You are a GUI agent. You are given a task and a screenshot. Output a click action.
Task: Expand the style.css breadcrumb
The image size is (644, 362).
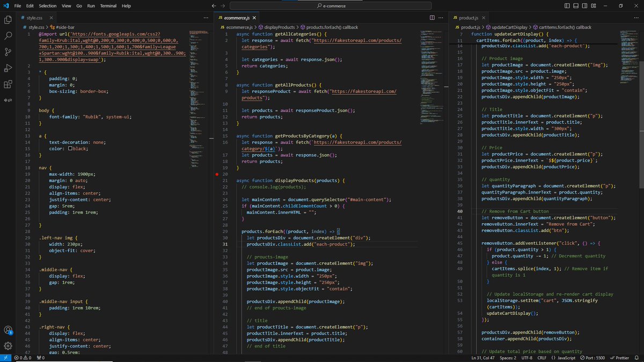35,27
